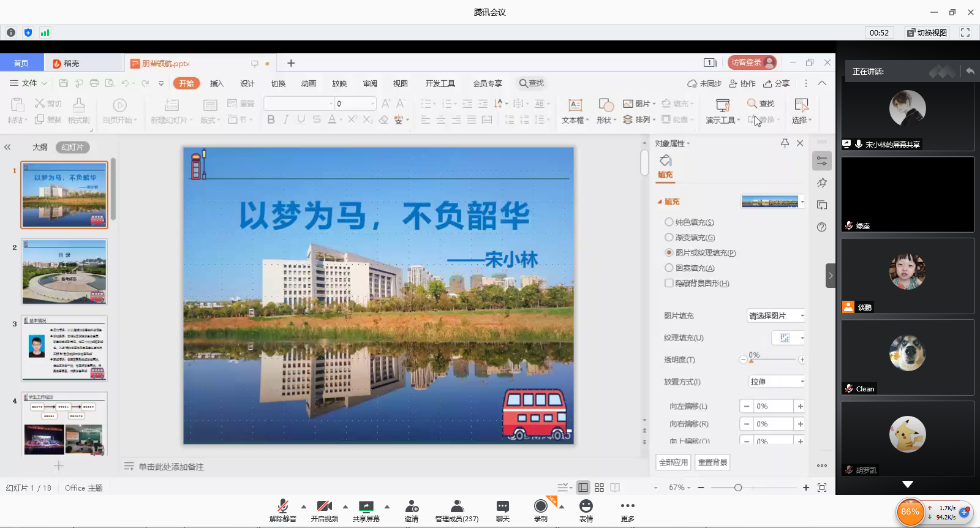Open the Insert ribbon tab
The height and width of the screenshot is (528, 980).
pyautogui.click(x=217, y=83)
